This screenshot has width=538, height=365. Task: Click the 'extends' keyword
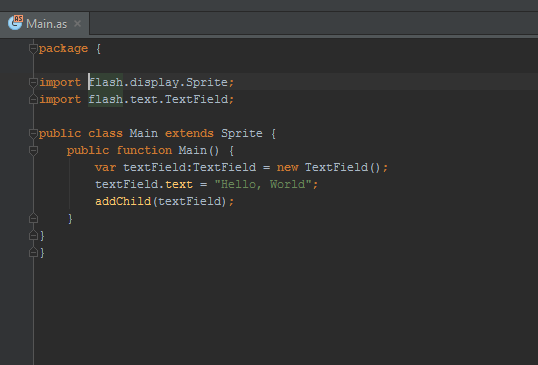point(189,133)
